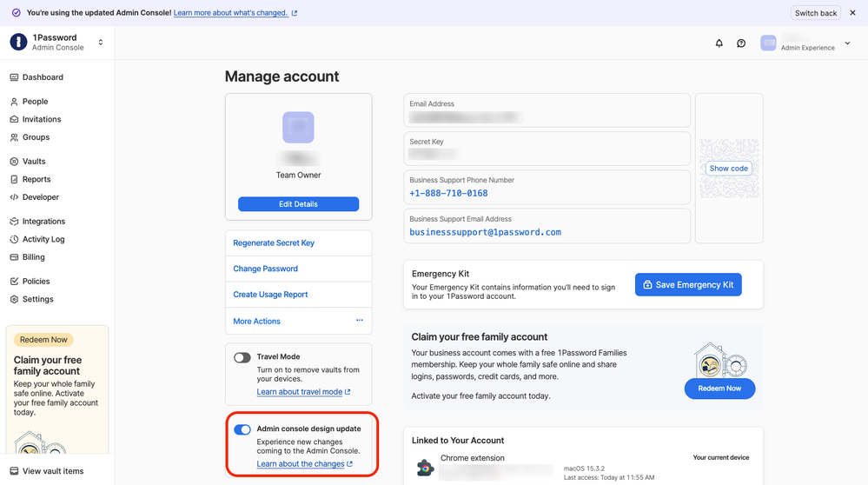
Task: Expand the 1Password account switcher
Action: click(100, 43)
